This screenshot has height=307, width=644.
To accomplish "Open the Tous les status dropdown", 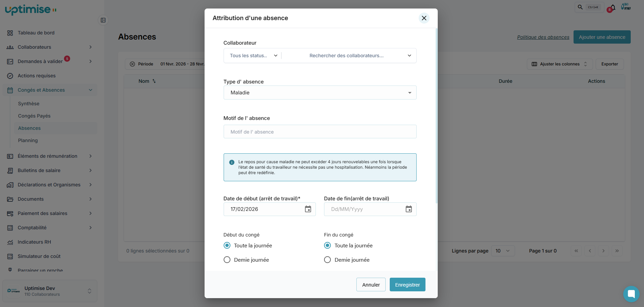I will tap(253, 56).
